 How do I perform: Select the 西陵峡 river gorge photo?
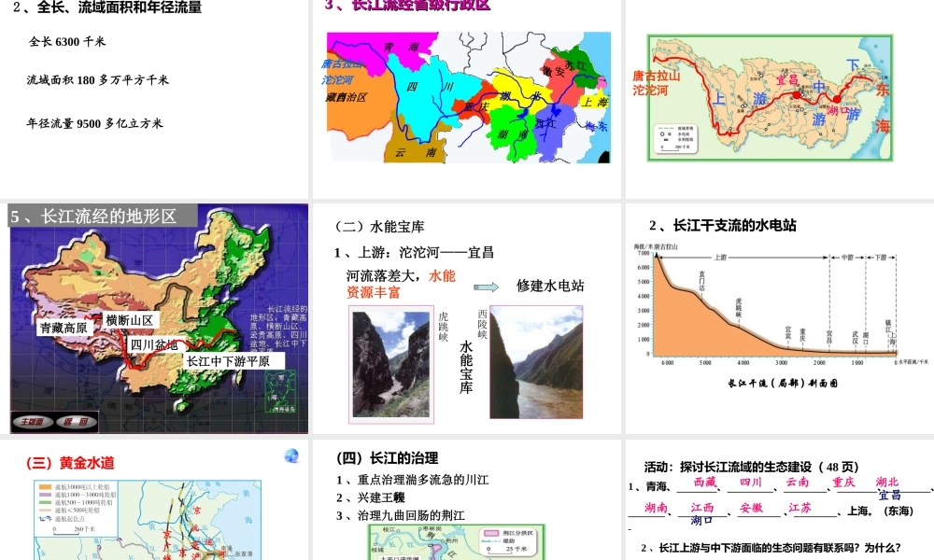pos(536,362)
